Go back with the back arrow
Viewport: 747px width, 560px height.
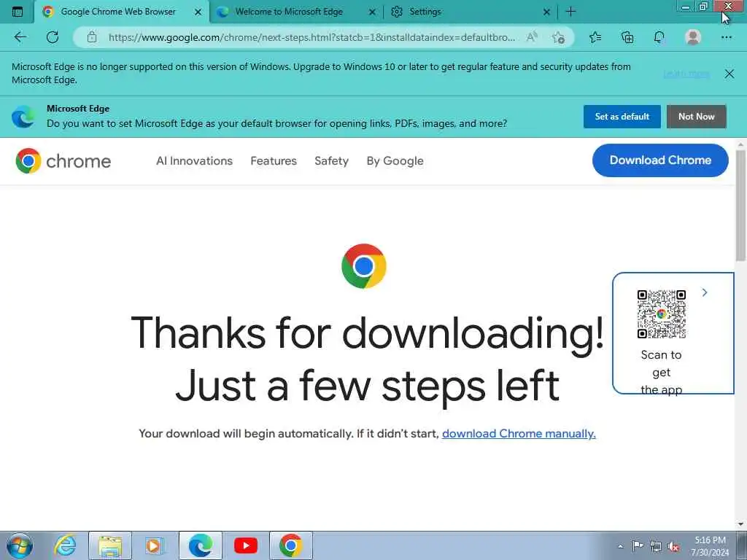tap(20, 37)
